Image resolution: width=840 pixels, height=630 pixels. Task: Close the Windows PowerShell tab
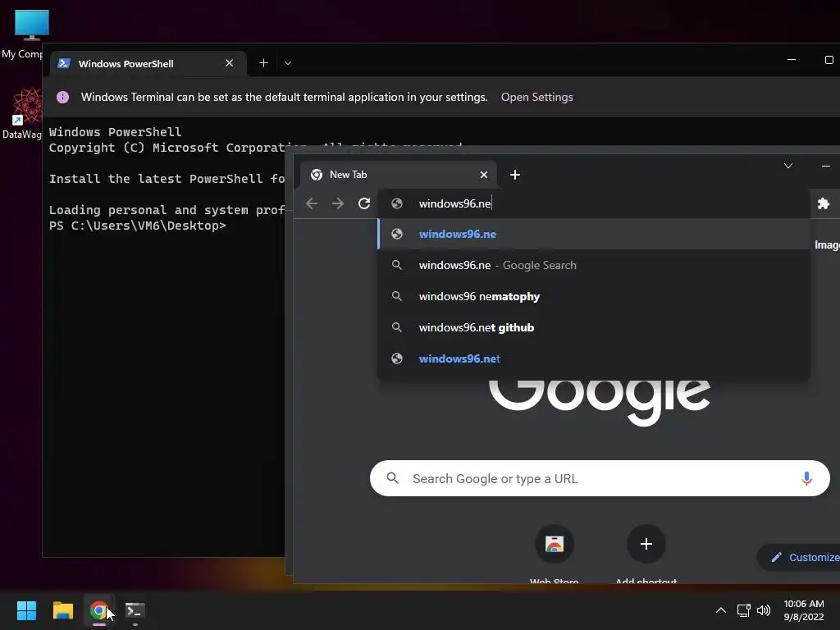click(230, 63)
